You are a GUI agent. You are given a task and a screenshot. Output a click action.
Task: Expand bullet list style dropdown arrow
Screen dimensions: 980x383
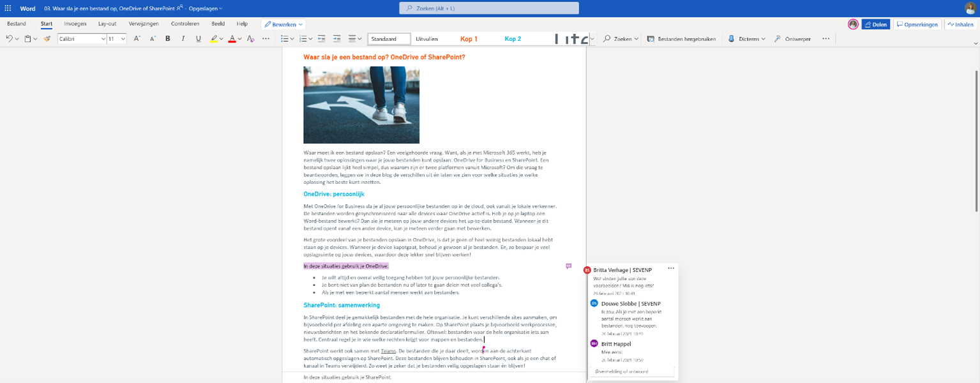coord(292,39)
